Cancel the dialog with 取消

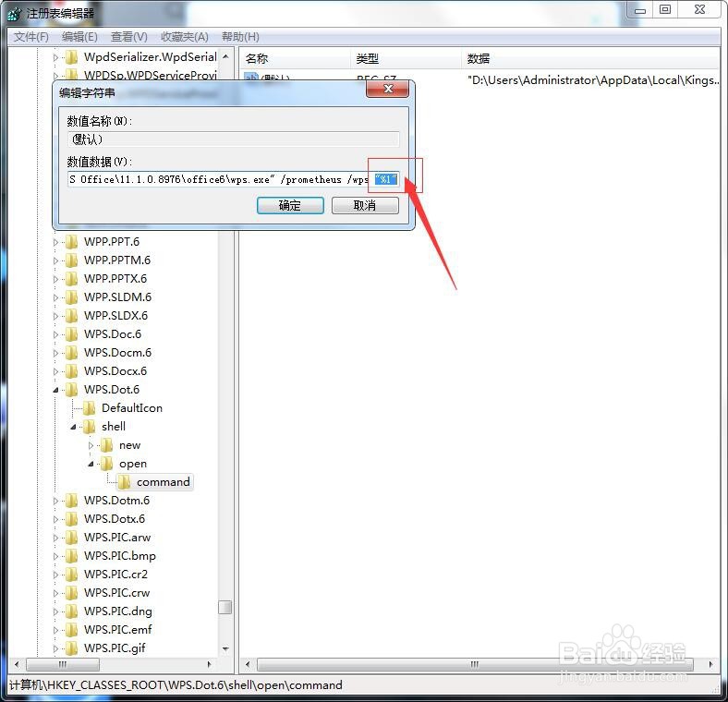[x=365, y=205]
